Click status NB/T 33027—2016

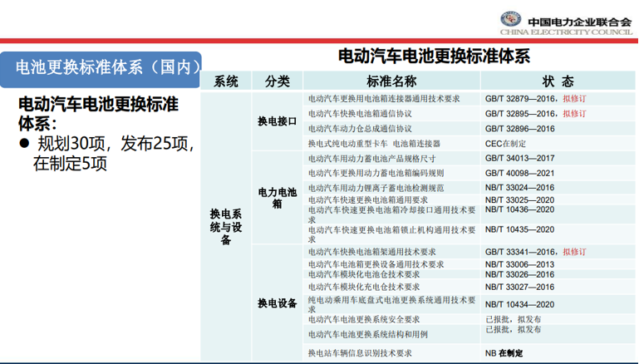(519, 287)
